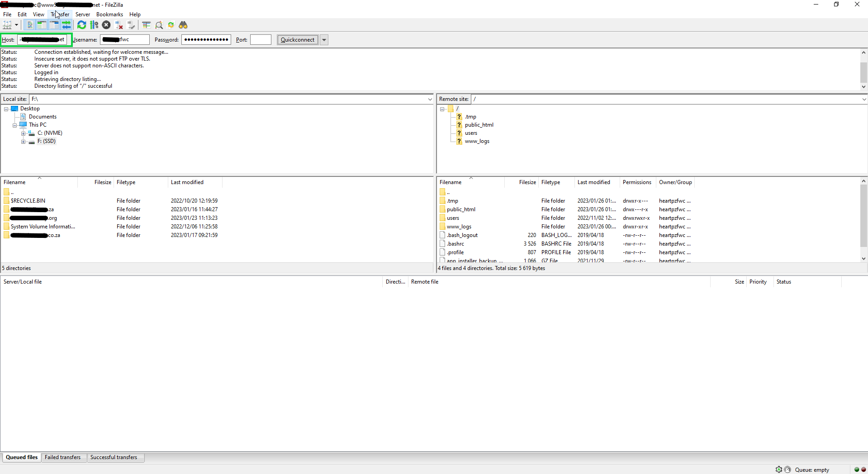Open the Quickconnect history dropdown
This screenshot has height=474, width=868.
click(324, 40)
